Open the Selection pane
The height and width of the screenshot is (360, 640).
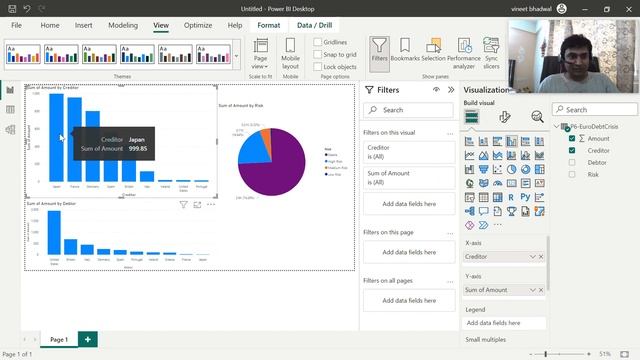coord(433,50)
